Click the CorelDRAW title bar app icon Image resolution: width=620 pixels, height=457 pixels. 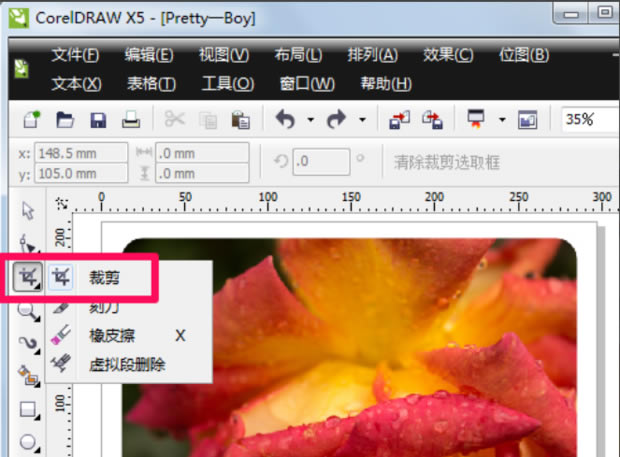click(19, 18)
